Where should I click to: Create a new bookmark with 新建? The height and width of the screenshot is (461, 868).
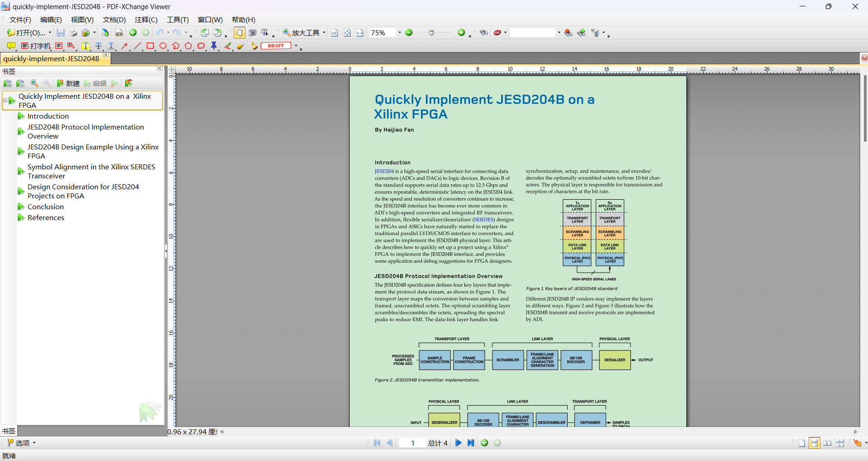[x=68, y=83]
